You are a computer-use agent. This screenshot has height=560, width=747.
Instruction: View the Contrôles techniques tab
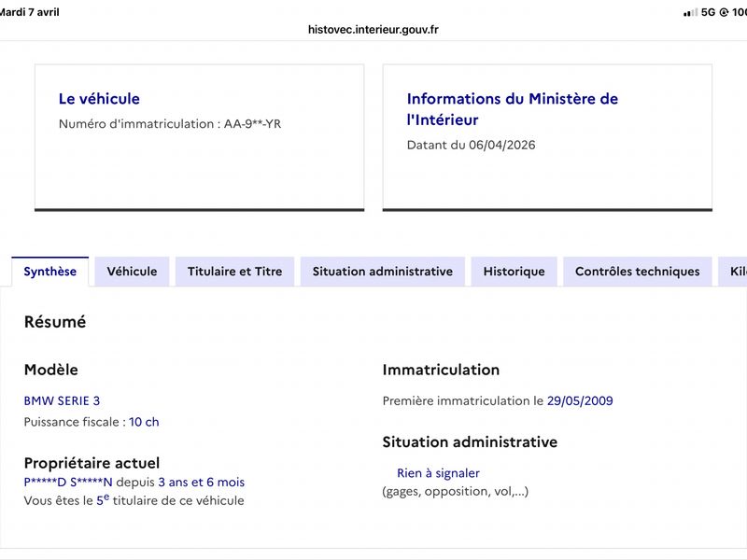pos(637,272)
